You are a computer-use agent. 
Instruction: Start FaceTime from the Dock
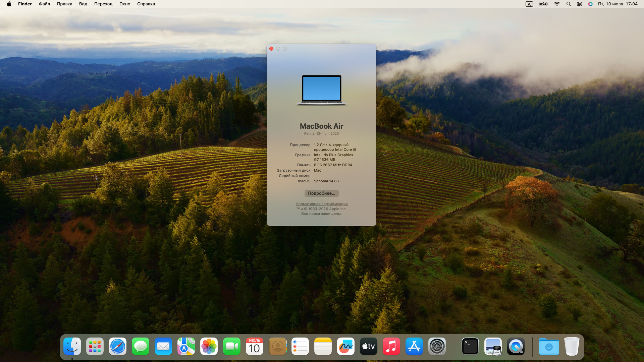pyautogui.click(x=232, y=346)
